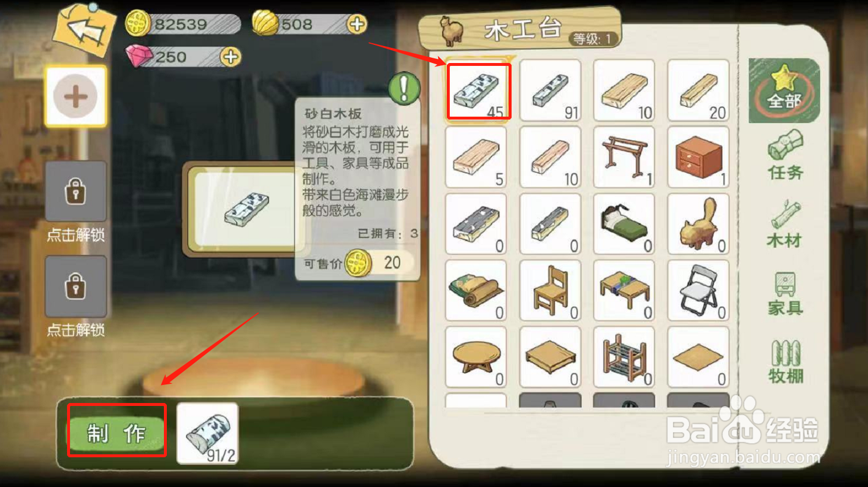Image resolution: width=868 pixels, height=487 pixels.
Task: Switch to 全部 category tab
Action: [x=784, y=90]
